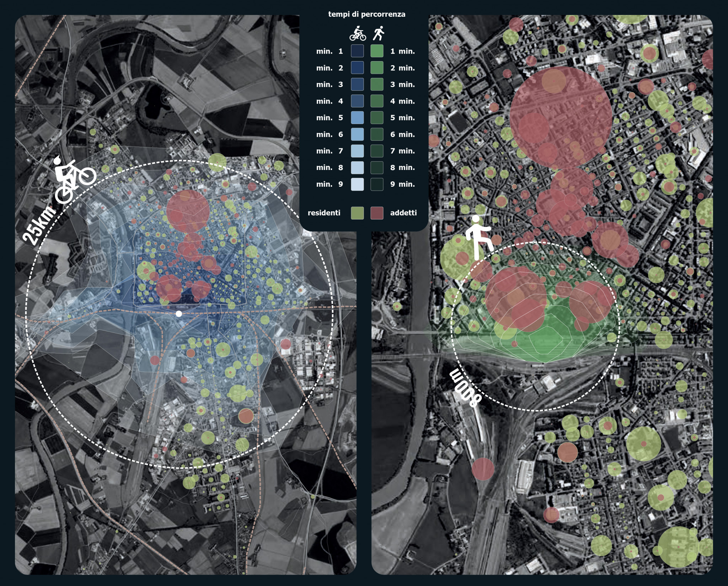Viewport: 728px width, 586px height.
Task: Click the right-column '5 min.' walking label
Action: 403,118
